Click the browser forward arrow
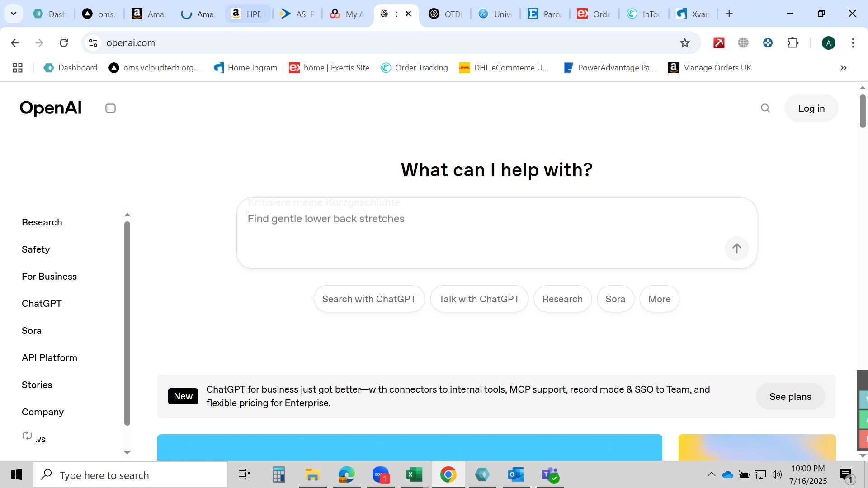The image size is (868, 488). coord(39,43)
